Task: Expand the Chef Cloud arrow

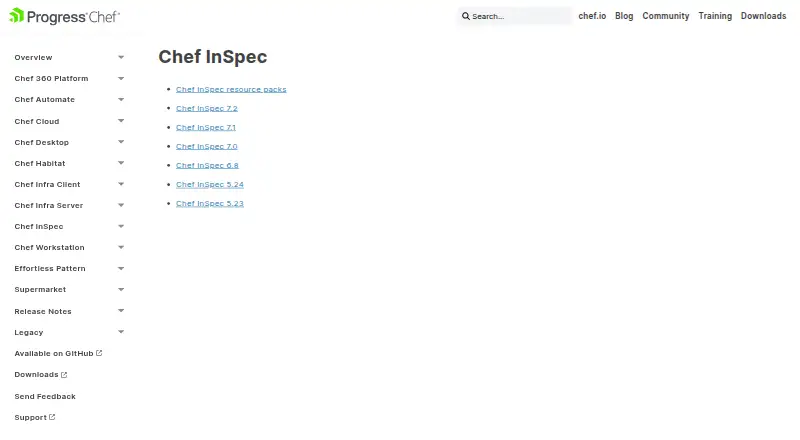Action: [121, 120]
